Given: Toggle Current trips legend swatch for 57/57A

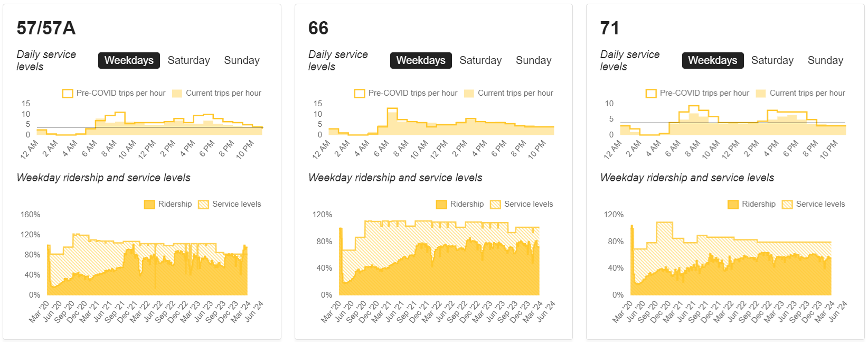Looking at the screenshot, I should [177, 94].
